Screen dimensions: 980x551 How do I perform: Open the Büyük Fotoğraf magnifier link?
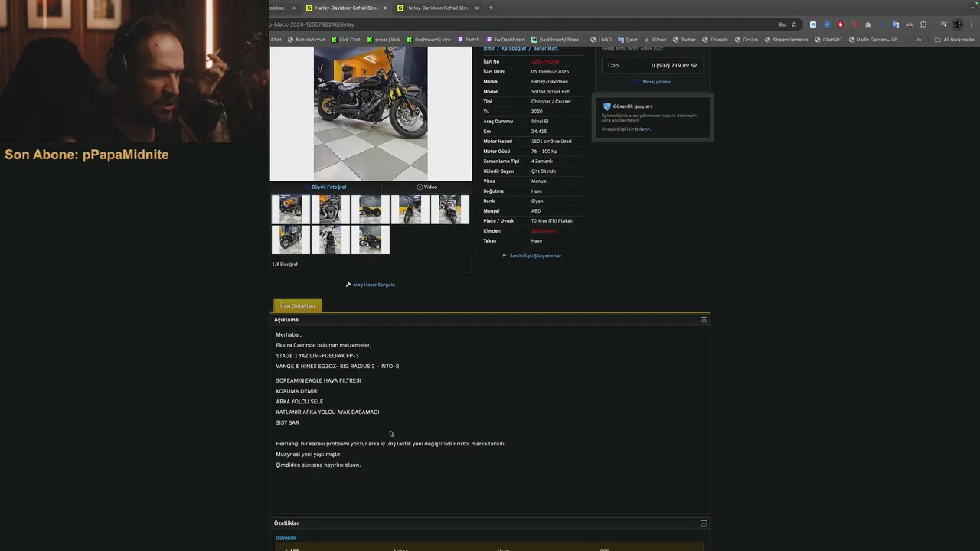pos(326,187)
